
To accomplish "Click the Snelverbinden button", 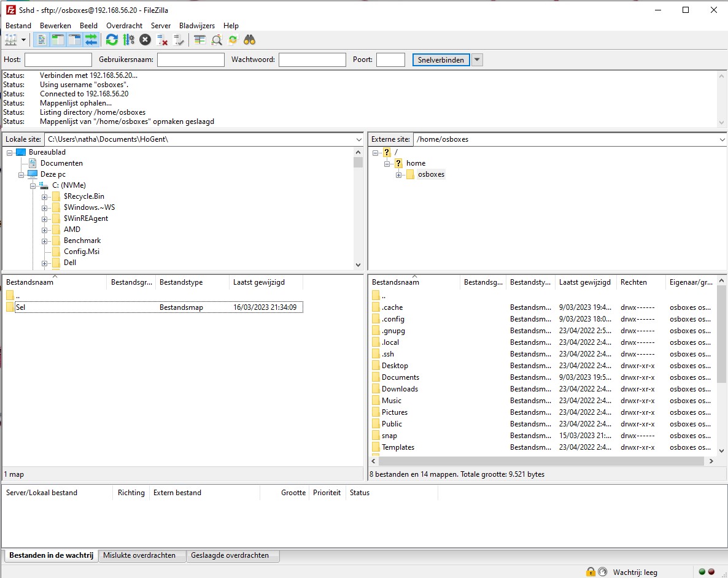I will 441,60.
